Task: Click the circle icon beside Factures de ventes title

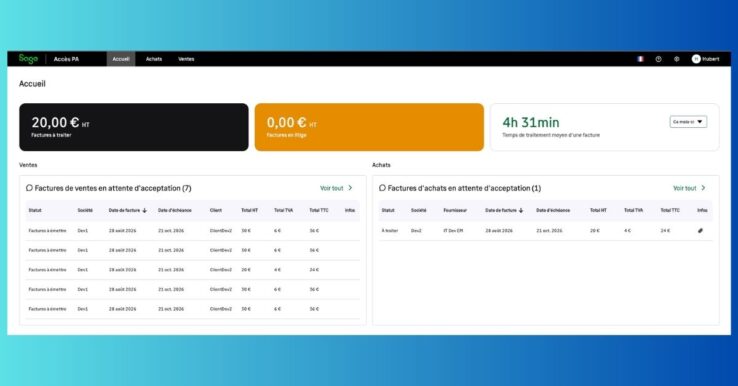Action: (29, 188)
